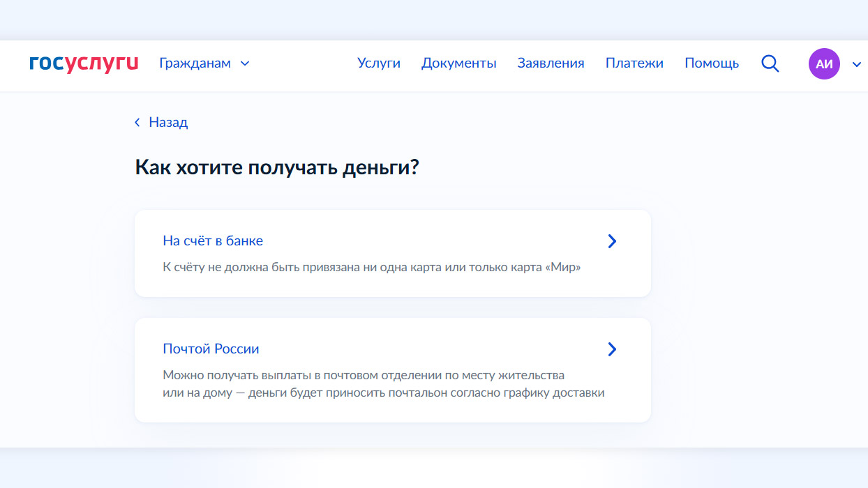The image size is (868, 488).
Task: Go to the Документы section
Action: tap(458, 63)
